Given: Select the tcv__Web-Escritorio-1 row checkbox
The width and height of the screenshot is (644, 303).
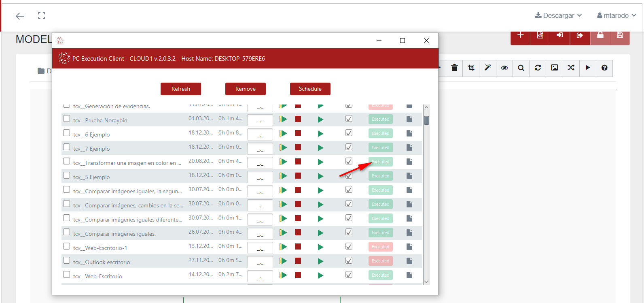Looking at the screenshot, I should [67, 246].
